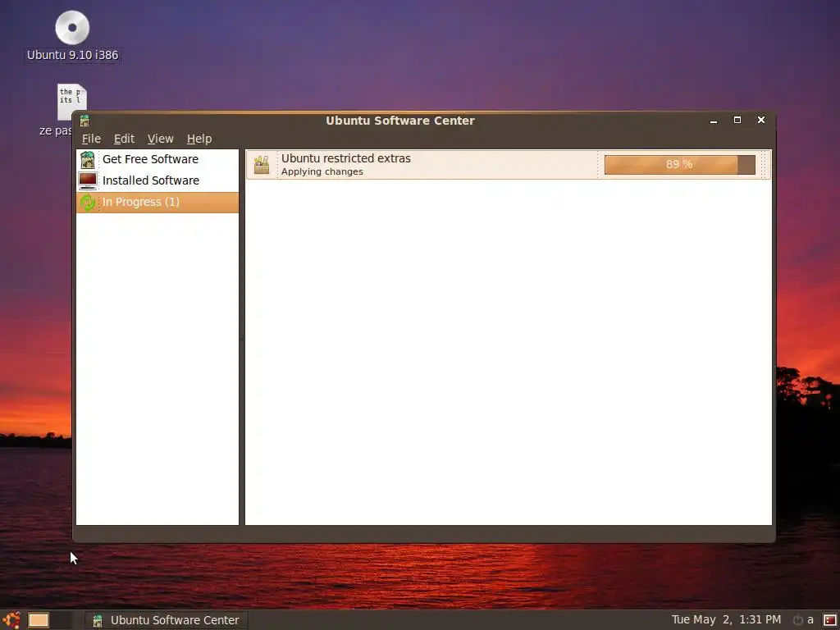Click the power icon in the system tray

[797, 620]
